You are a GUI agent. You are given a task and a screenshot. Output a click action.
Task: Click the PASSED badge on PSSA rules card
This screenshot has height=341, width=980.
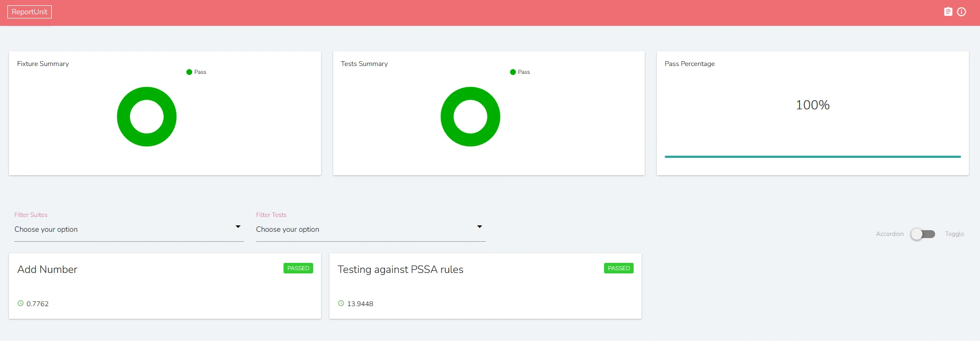619,268
